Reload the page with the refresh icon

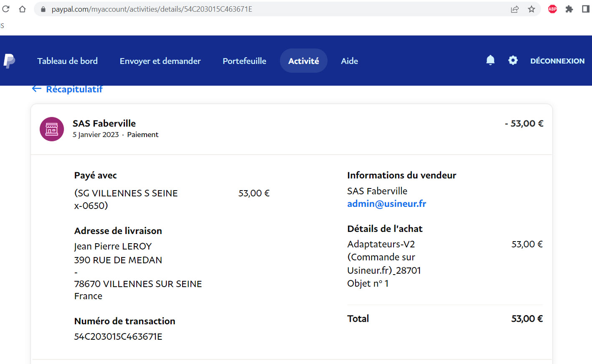click(5, 9)
